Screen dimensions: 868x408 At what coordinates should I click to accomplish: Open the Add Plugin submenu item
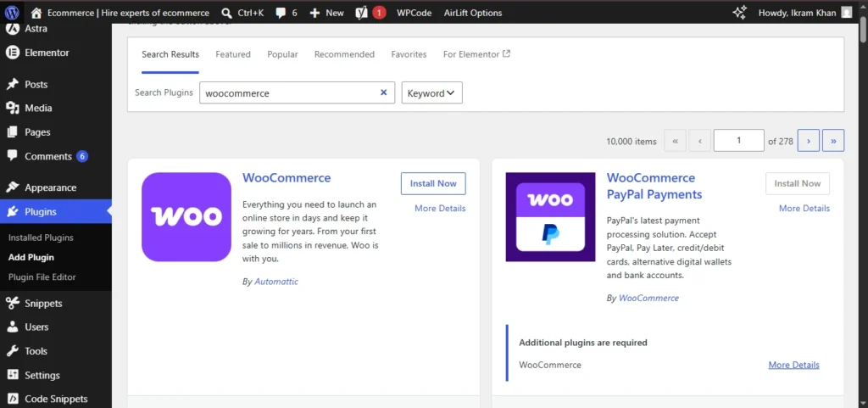pos(31,257)
